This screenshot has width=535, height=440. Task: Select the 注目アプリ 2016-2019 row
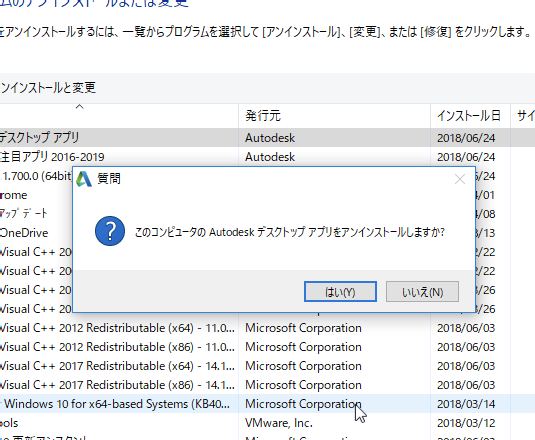[268, 157]
